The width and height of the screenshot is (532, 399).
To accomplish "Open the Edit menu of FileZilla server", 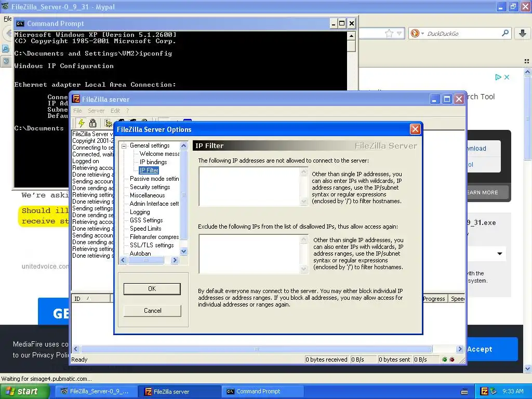I will 115,111.
